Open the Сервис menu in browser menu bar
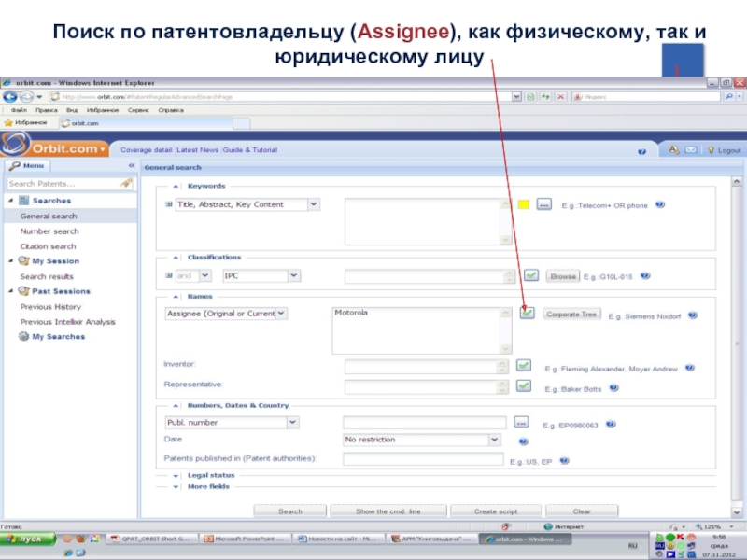Image resolution: width=747 pixels, height=560 pixels. coord(138,109)
